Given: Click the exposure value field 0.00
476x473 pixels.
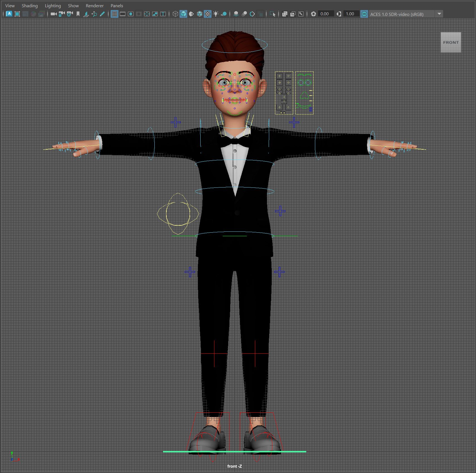Looking at the screenshot, I should point(325,14).
